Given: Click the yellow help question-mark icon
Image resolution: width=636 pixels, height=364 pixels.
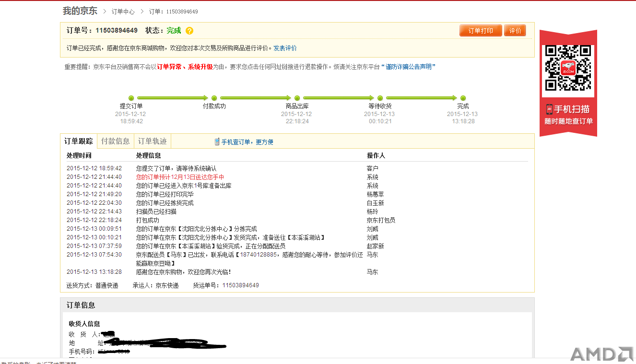Looking at the screenshot, I should pos(189,31).
